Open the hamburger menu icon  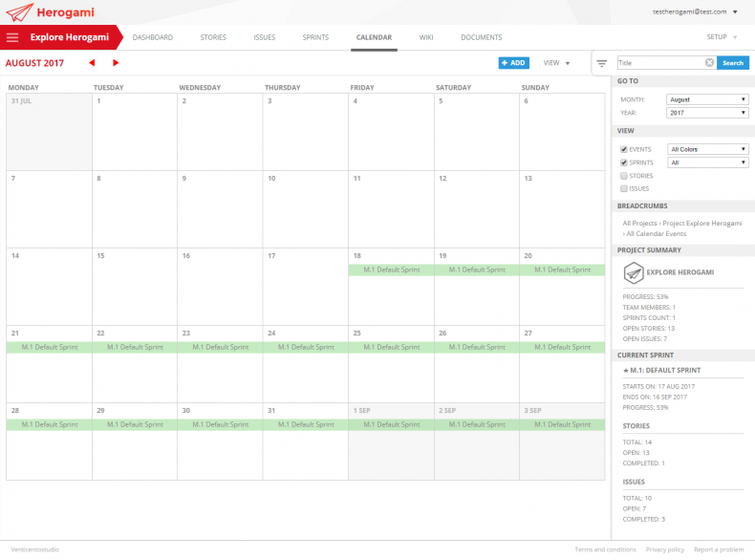[x=12, y=37]
